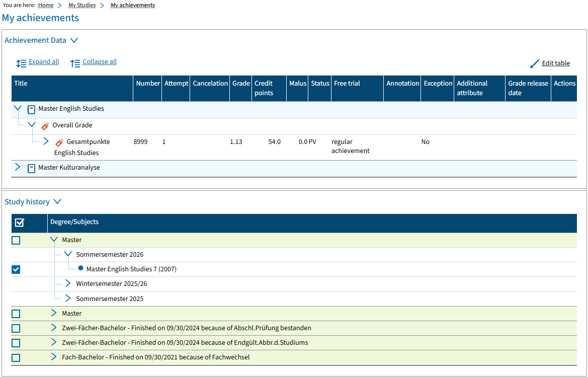This screenshot has width=588, height=377.
Task: Click the Study history section heading
Action: 27,202
